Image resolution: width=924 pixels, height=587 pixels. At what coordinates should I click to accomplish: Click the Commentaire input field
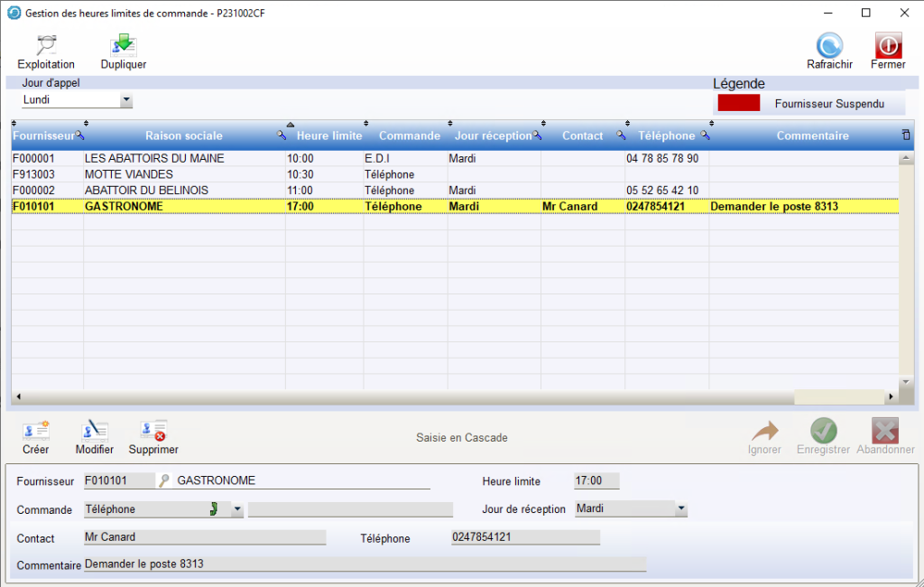365,565
